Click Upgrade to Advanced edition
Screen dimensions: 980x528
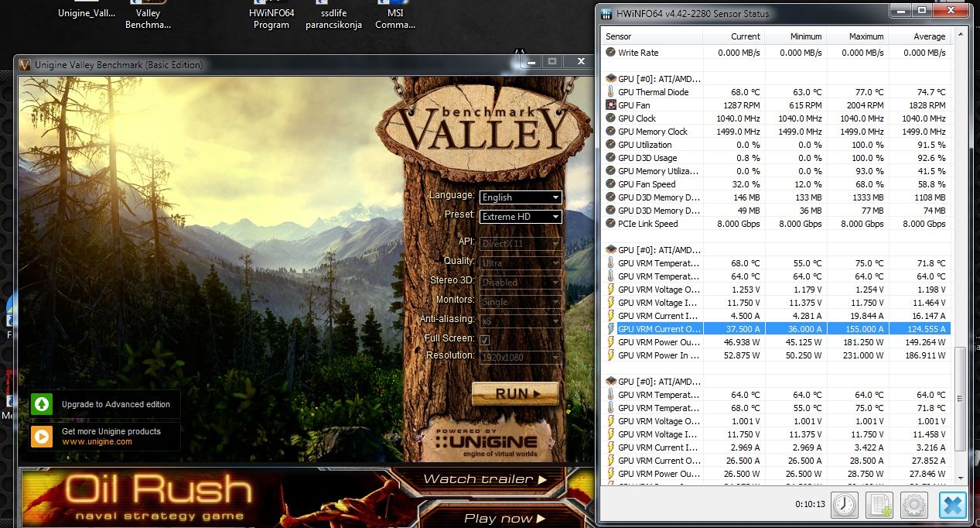[116, 404]
